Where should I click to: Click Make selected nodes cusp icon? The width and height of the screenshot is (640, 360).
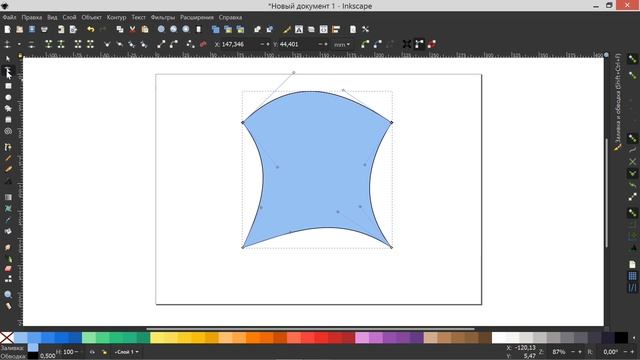[107, 44]
